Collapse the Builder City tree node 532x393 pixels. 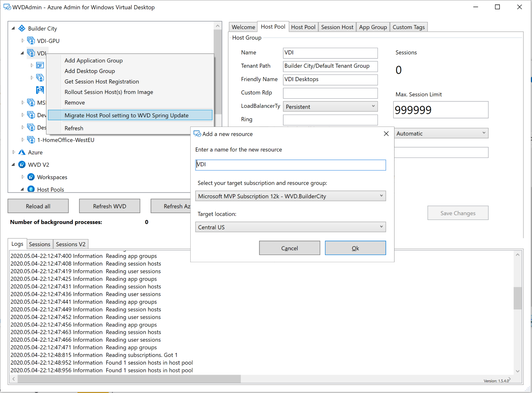tap(13, 28)
